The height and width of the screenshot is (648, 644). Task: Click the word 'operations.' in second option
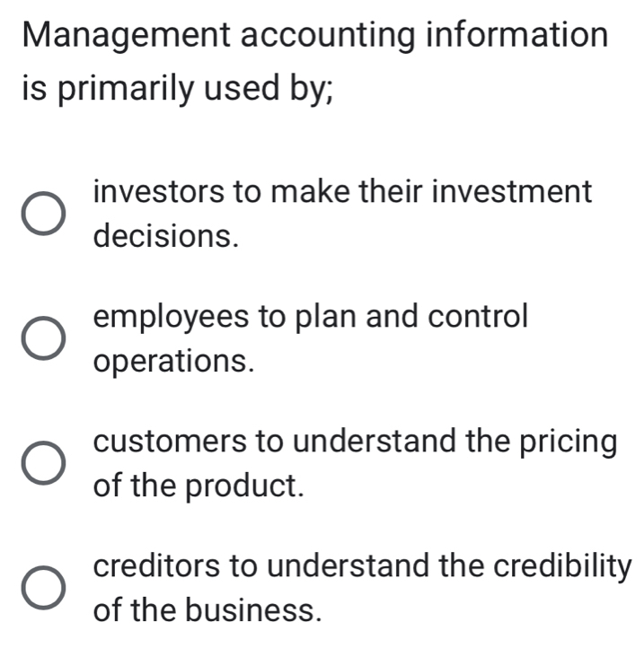172,362
